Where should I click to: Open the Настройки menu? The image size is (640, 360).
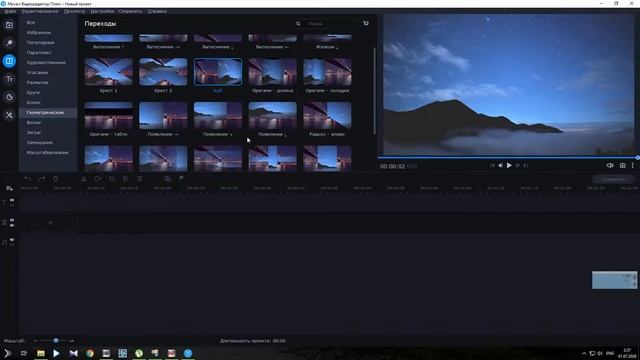coord(102,11)
